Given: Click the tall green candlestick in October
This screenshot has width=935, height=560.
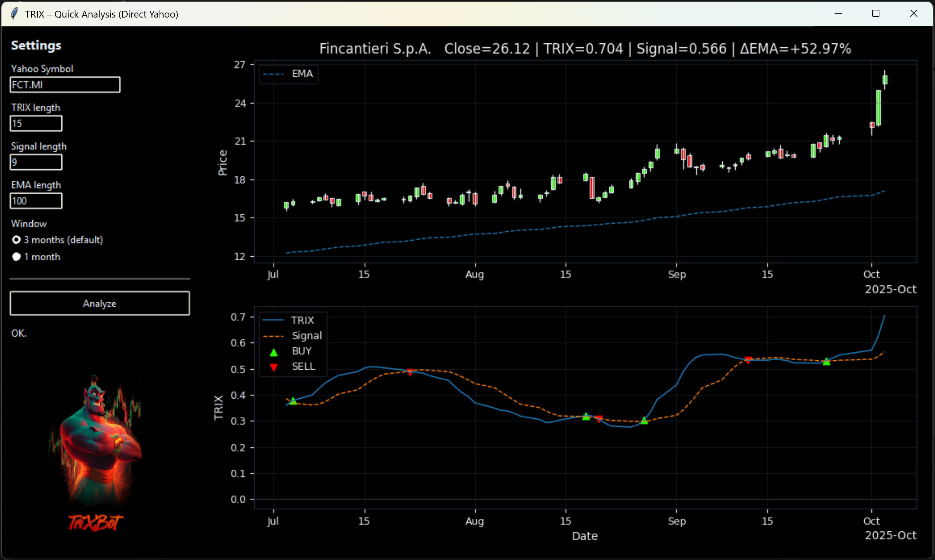Looking at the screenshot, I should [878, 108].
